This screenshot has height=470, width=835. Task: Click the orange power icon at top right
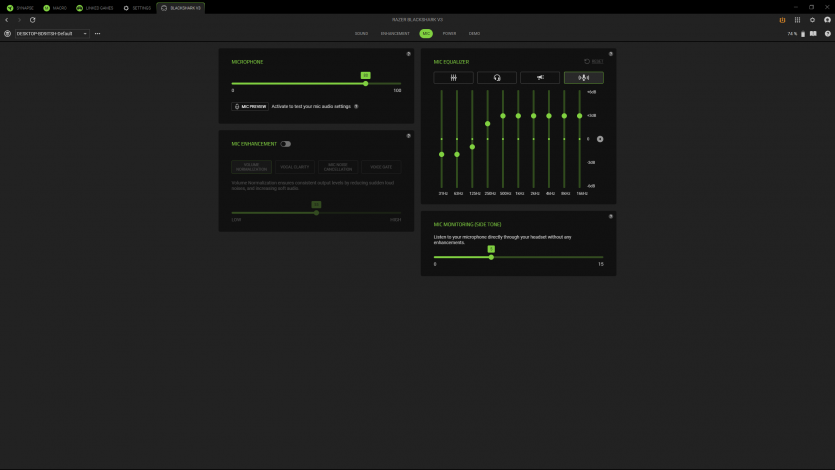[x=782, y=20]
